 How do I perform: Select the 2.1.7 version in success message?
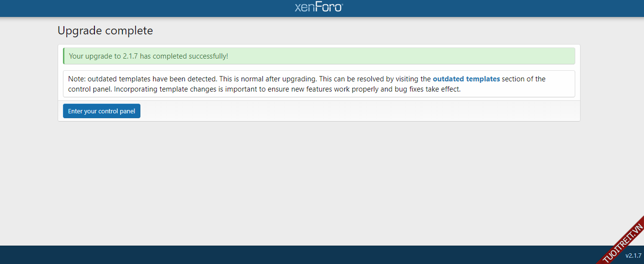coord(130,56)
